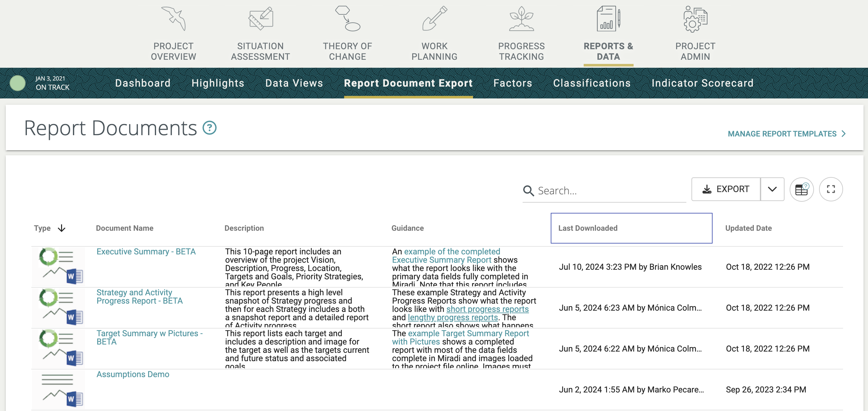The image size is (868, 411).
Task: Open table column settings icon
Action: click(x=801, y=190)
